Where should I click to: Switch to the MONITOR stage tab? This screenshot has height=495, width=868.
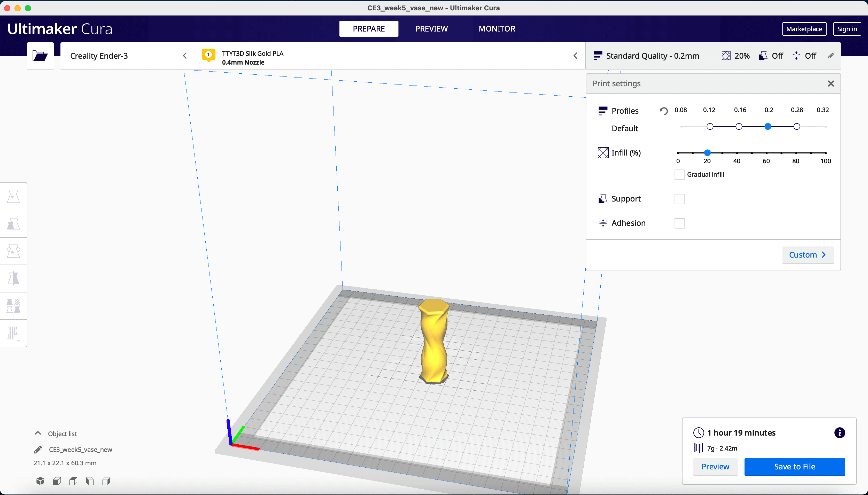497,29
